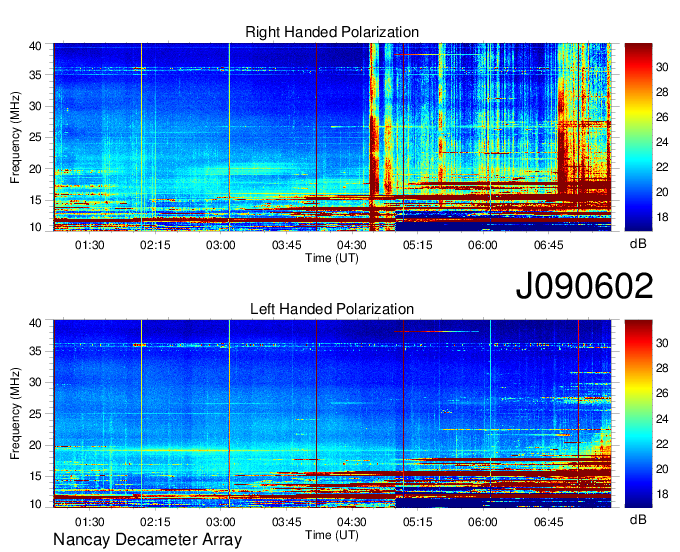680x552 pixels.
Task: Click the bottom plot 'Frequency (MHz)' axis label
Action: 15,414
